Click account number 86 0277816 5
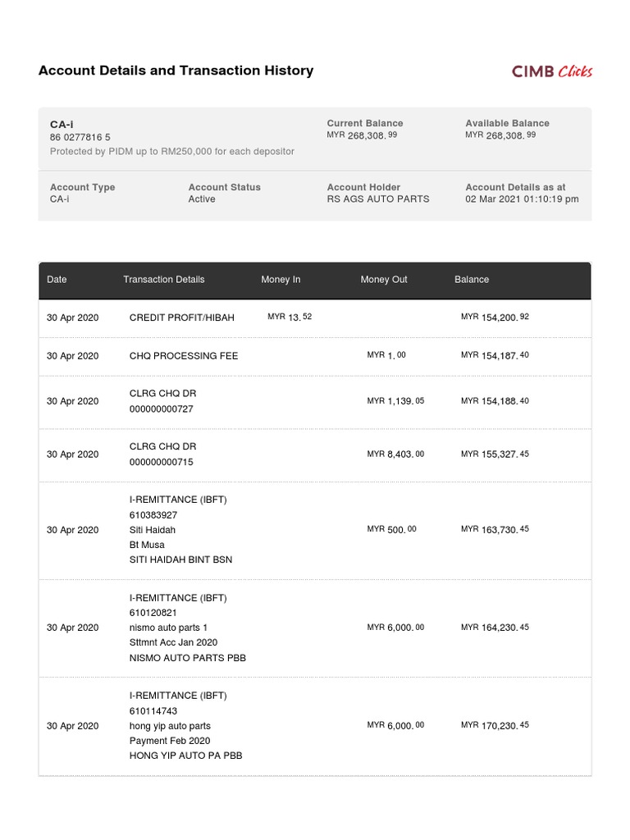Screen dimensions: 630x840 pyautogui.click(x=80, y=138)
